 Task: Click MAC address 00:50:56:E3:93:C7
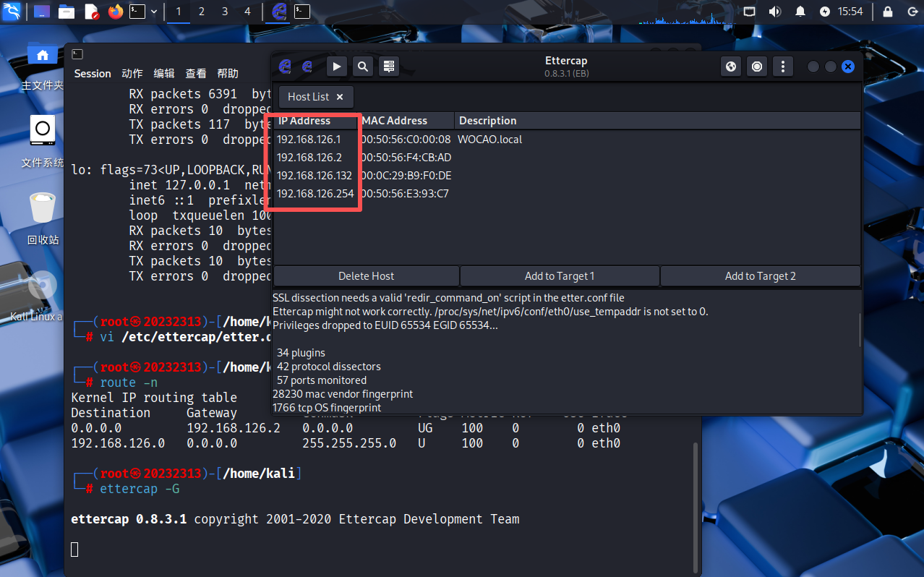pos(404,193)
